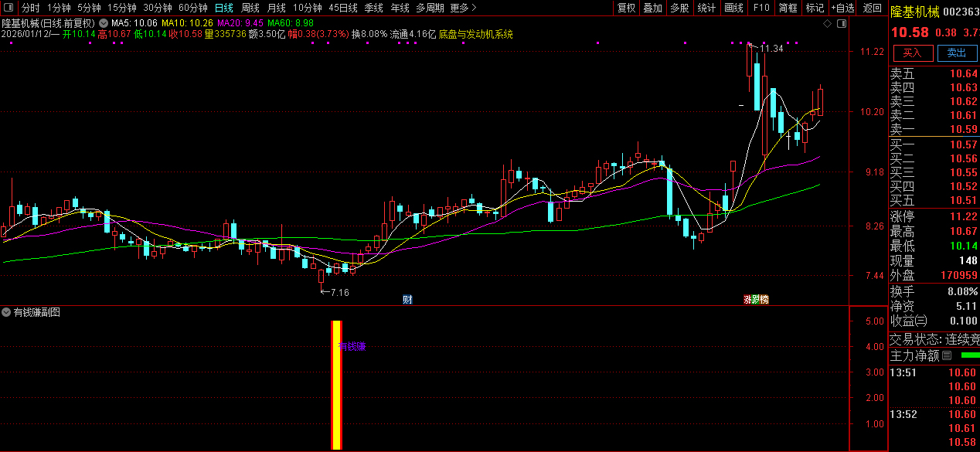Expand indicator dropdown beside 隆基机械(日线.前复权)

click(x=104, y=23)
